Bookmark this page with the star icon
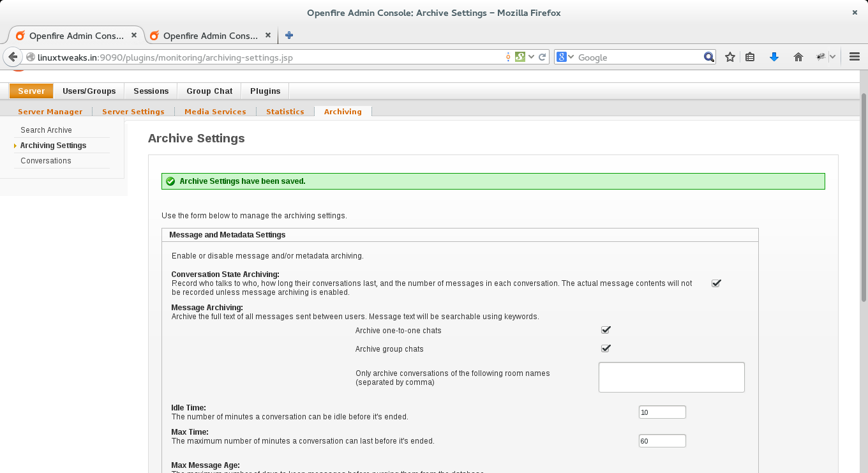This screenshot has width=868, height=473. click(730, 57)
